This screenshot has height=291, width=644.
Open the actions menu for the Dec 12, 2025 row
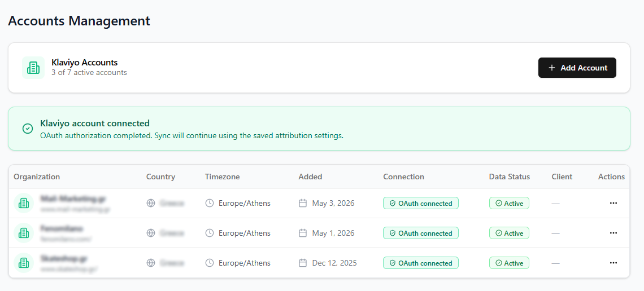click(613, 263)
